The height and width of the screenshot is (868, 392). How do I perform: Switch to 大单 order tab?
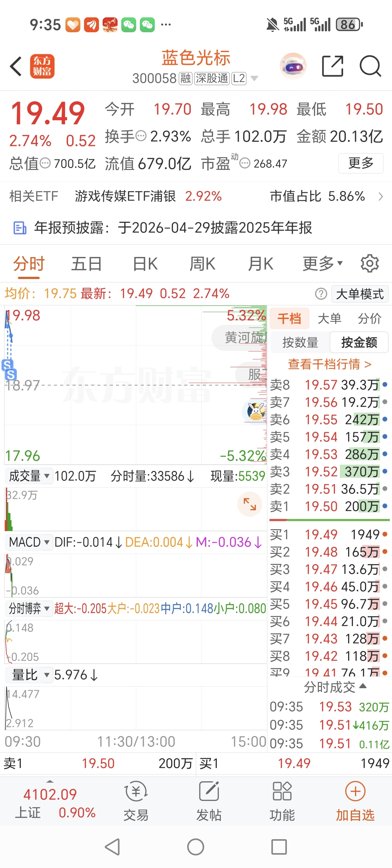pos(329,318)
